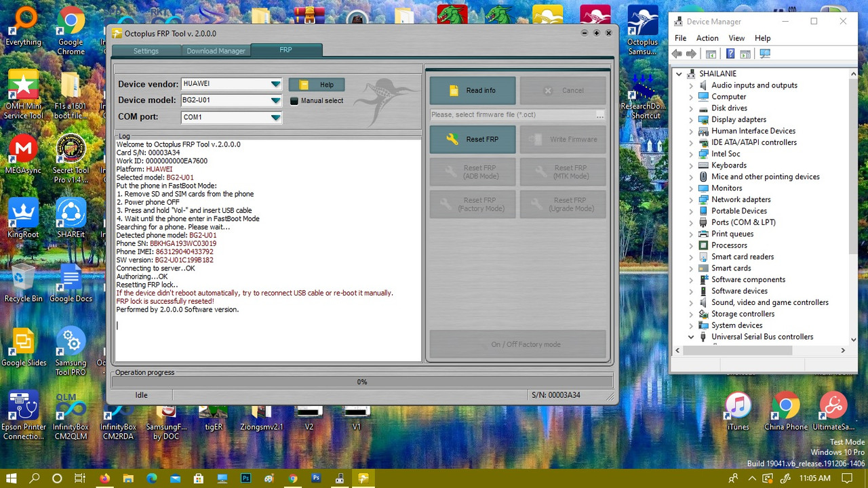The image size is (868, 488).
Task: Open the SHAREit desktop icon
Action: click(71, 218)
